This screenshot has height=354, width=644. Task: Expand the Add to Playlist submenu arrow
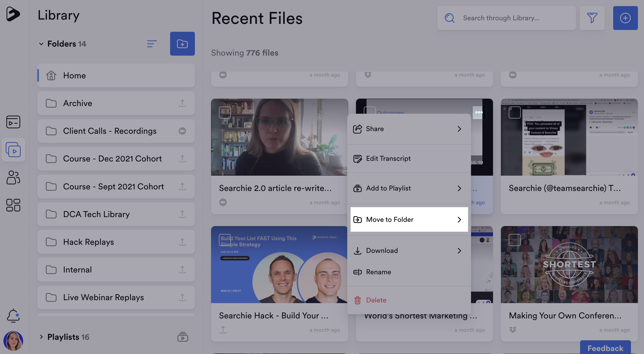[x=459, y=188]
